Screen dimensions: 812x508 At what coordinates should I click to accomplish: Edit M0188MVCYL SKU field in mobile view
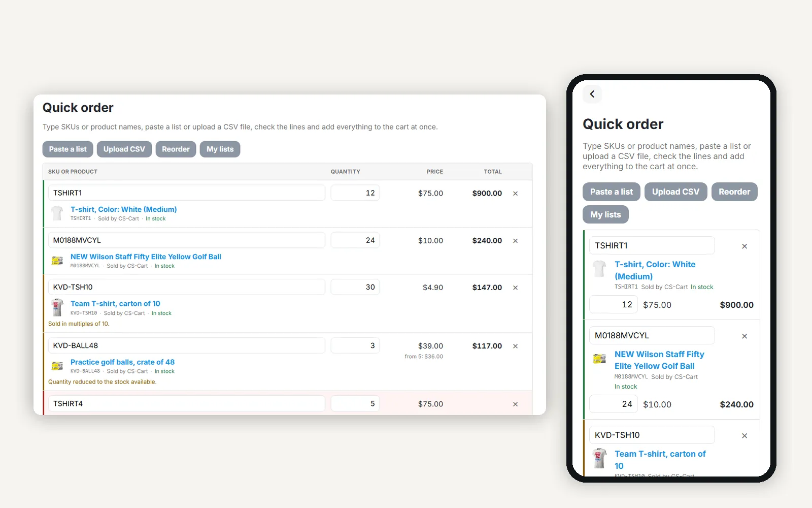(x=652, y=335)
